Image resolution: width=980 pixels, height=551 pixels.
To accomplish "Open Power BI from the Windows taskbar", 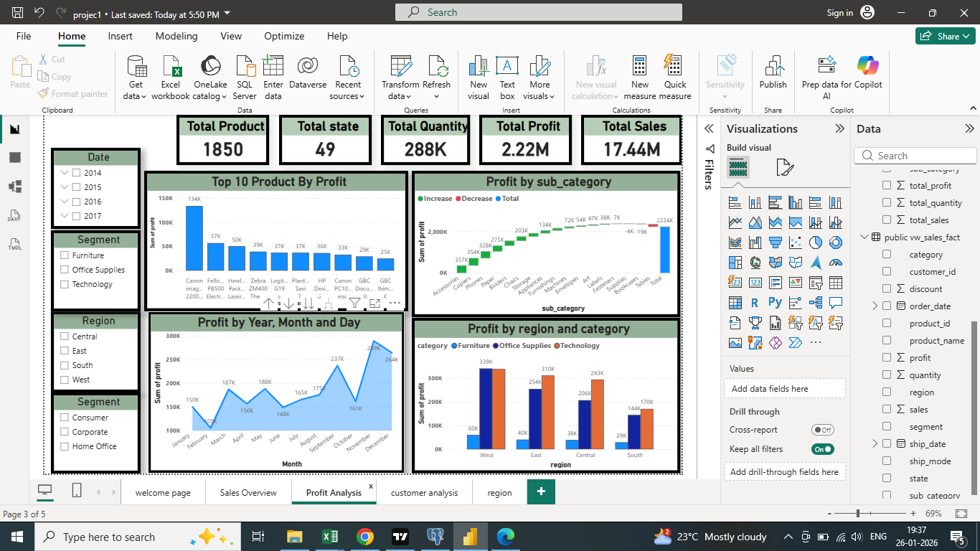I will pos(470,537).
